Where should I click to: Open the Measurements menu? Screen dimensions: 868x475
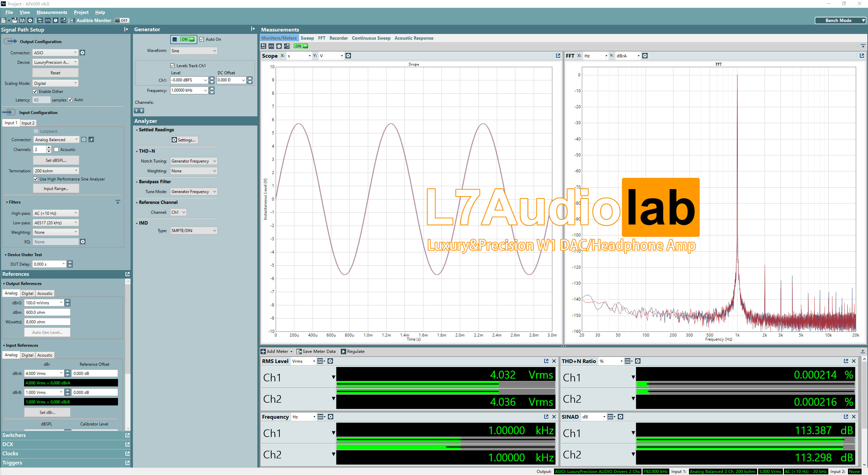[52, 12]
